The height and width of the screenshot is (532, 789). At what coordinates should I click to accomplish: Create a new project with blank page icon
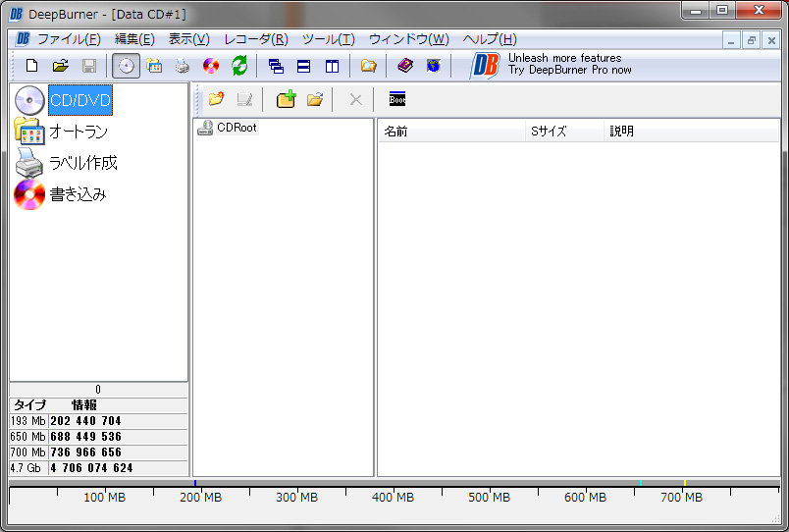click(31, 66)
